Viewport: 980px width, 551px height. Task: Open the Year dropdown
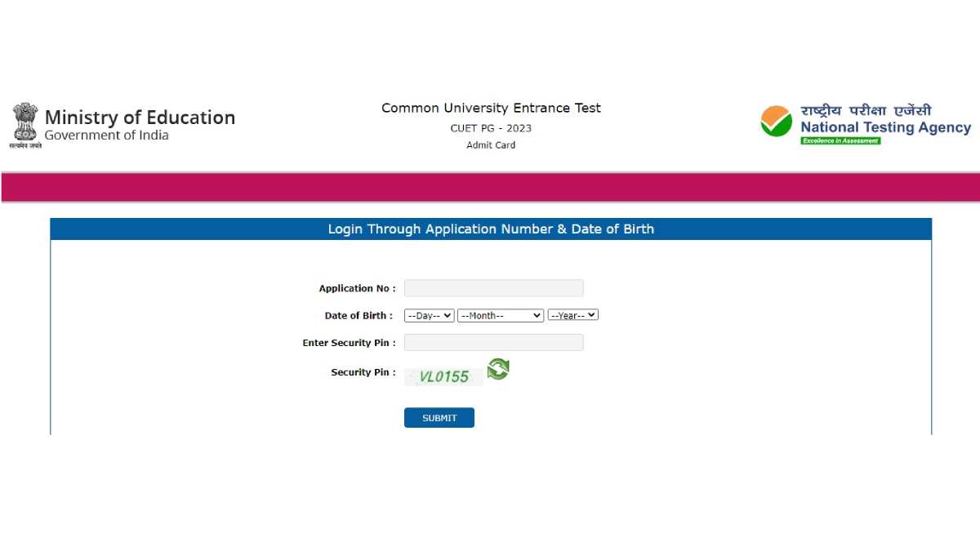572,315
